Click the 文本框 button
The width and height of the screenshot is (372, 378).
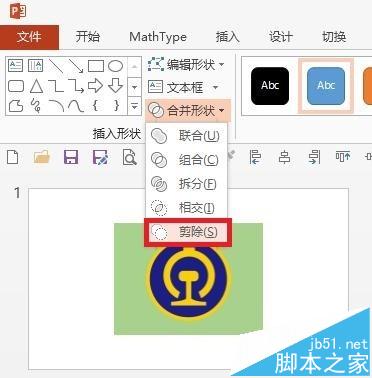pyautogui.click(x=176, y=88)
